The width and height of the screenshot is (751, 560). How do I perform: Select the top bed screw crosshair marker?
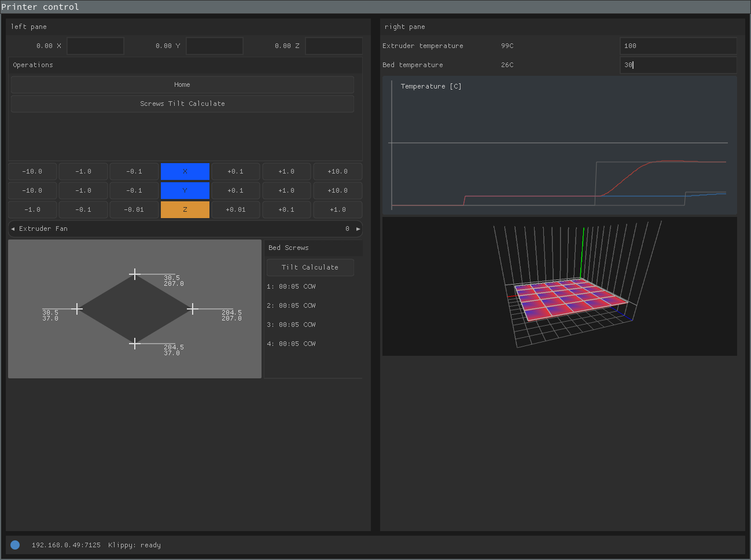tap(135, 274)
